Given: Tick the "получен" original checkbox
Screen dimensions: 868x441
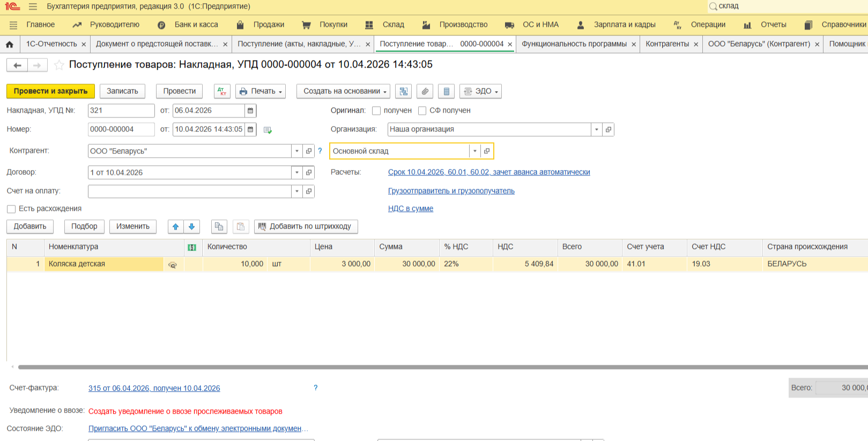Looking at the screenshot, I should pyautogui.click(x=376, y=111).
